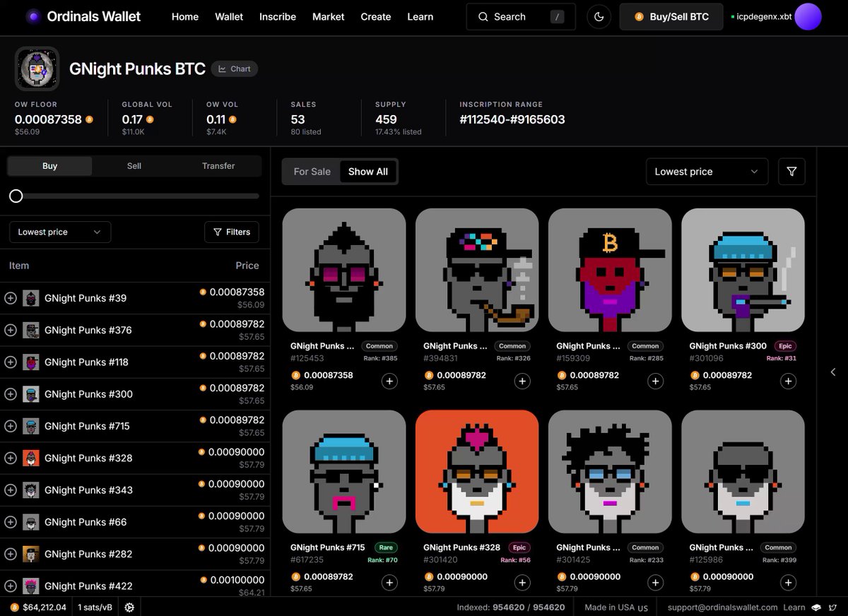Add card #394831 to cart plus button
The height and width of the screenshot is (616, 848).
click(522, 381)
